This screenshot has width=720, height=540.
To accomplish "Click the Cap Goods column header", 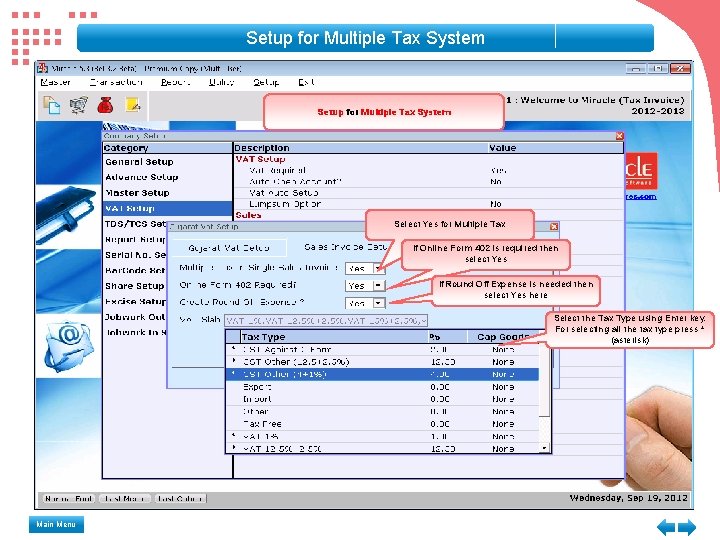I will (x=502, y=337).
